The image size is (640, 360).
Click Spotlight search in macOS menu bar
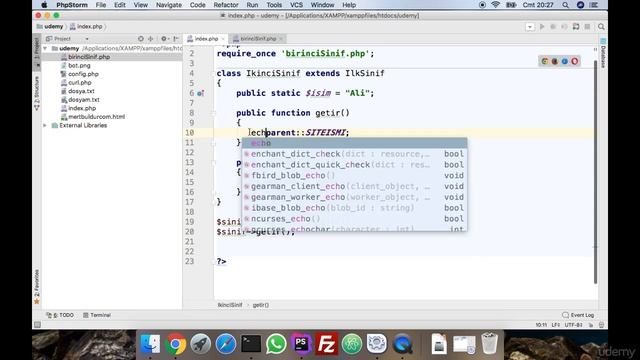pos(565,5)
